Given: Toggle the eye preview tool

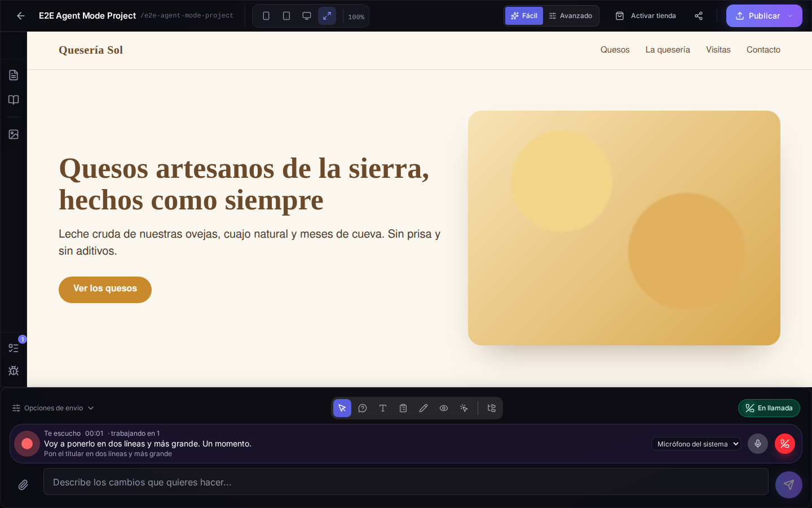Looking at the screenshot, I should 444,408.
